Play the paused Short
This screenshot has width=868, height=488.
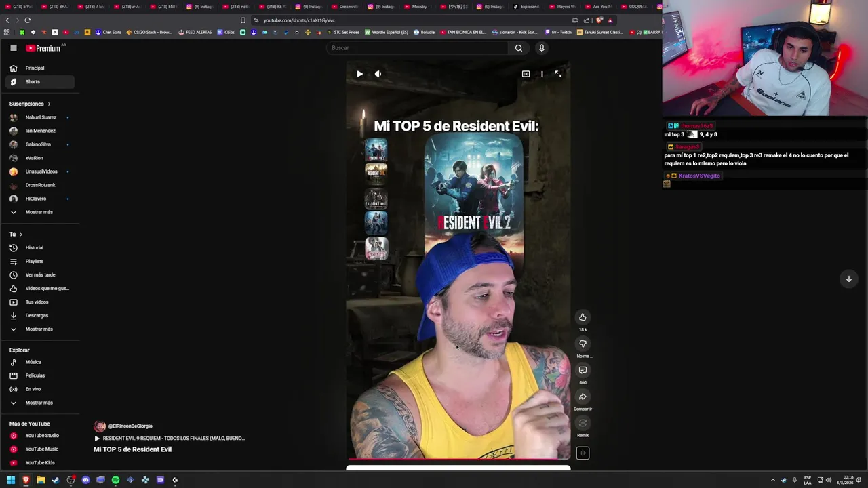tap(359, 74)
